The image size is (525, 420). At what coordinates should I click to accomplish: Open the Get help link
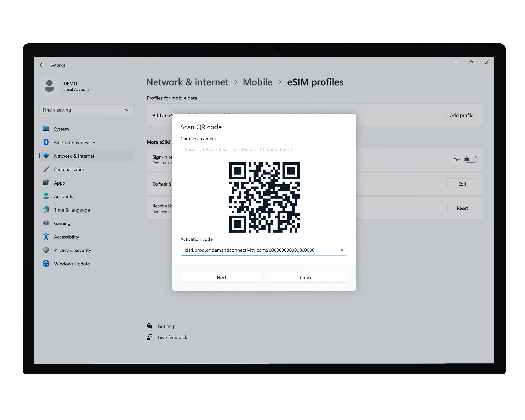tap(166, 326)
